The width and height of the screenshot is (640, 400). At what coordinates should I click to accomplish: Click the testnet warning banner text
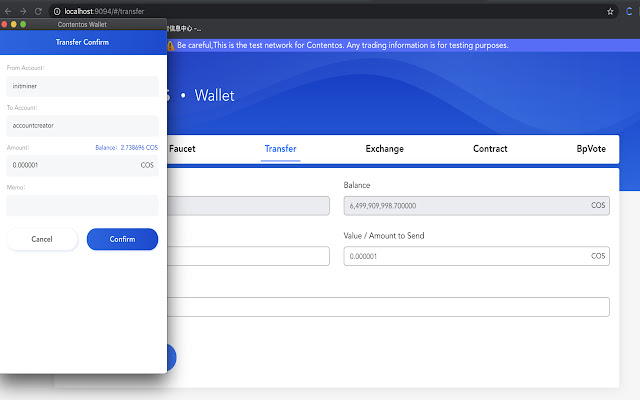pyautogui.click(x=343, y=45)
